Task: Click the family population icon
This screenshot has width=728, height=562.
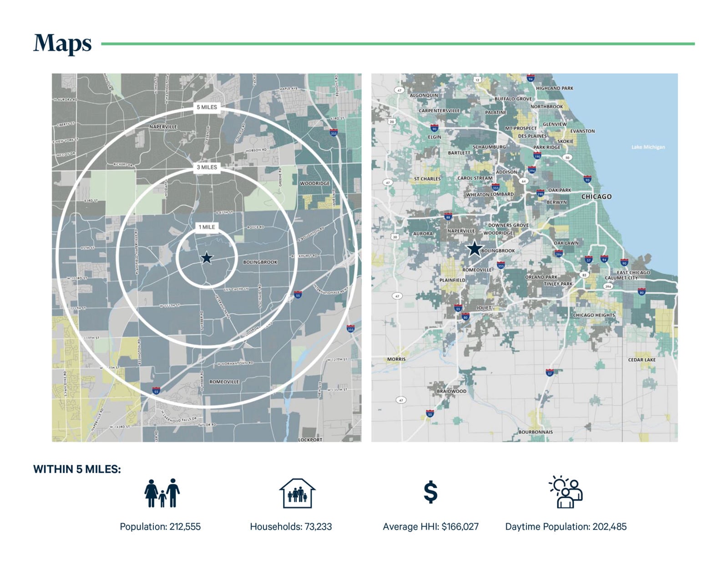Action: 162,493
